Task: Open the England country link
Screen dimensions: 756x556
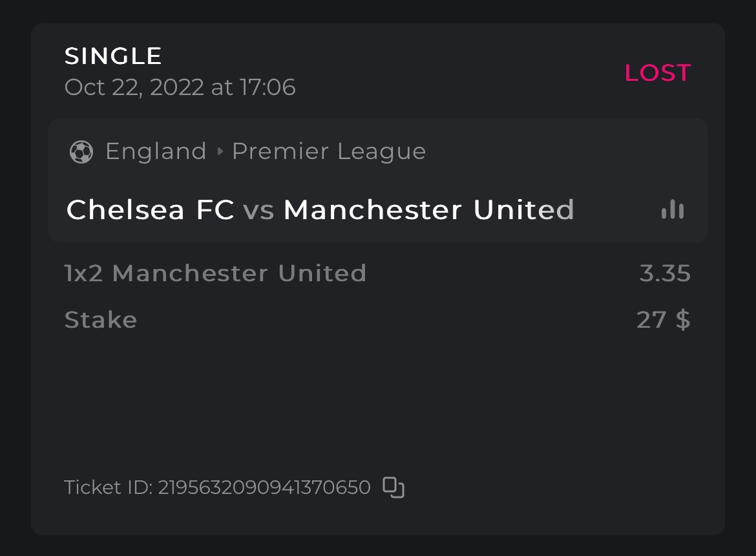Action: point(156,151)
